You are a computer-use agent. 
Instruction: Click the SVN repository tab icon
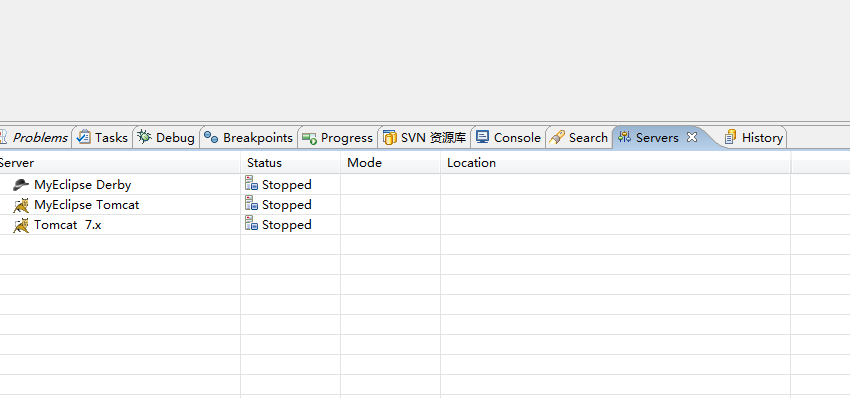[390, 137]
